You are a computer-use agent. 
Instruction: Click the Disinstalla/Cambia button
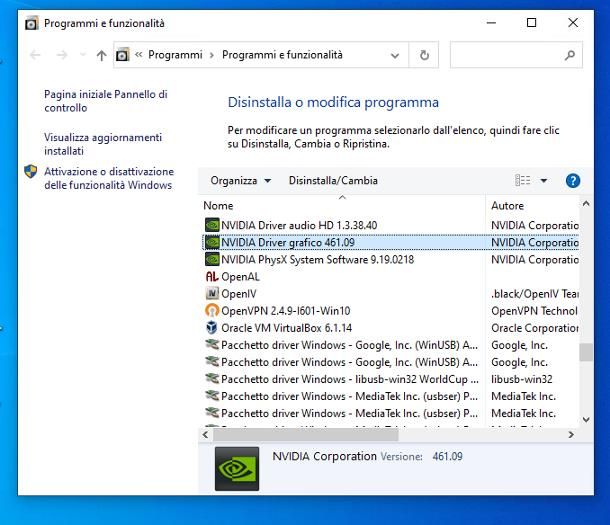(333, 181)
